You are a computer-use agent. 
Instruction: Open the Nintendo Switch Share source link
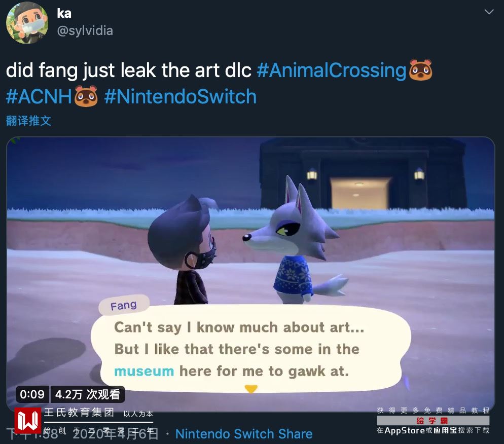point(244,434)
